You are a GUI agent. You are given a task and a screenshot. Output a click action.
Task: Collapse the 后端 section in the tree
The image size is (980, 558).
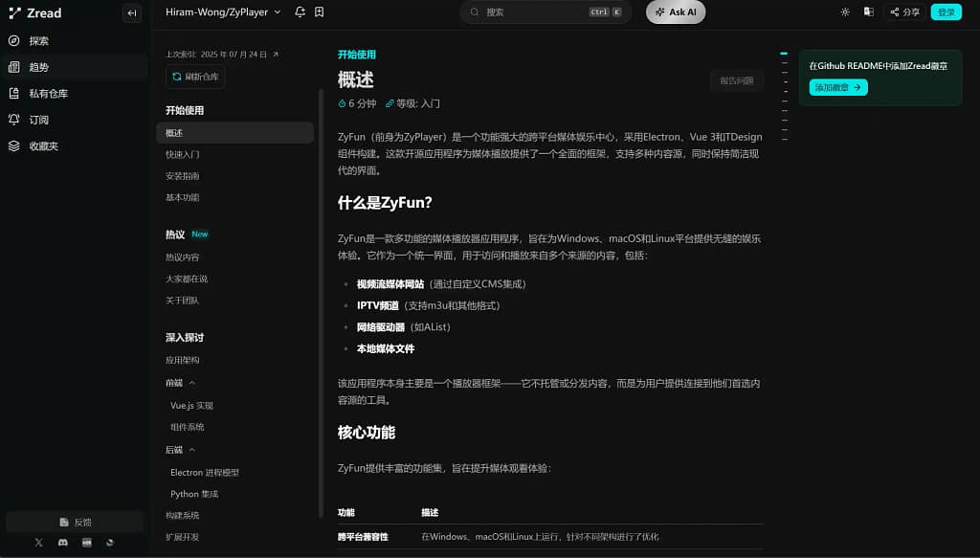191,450
